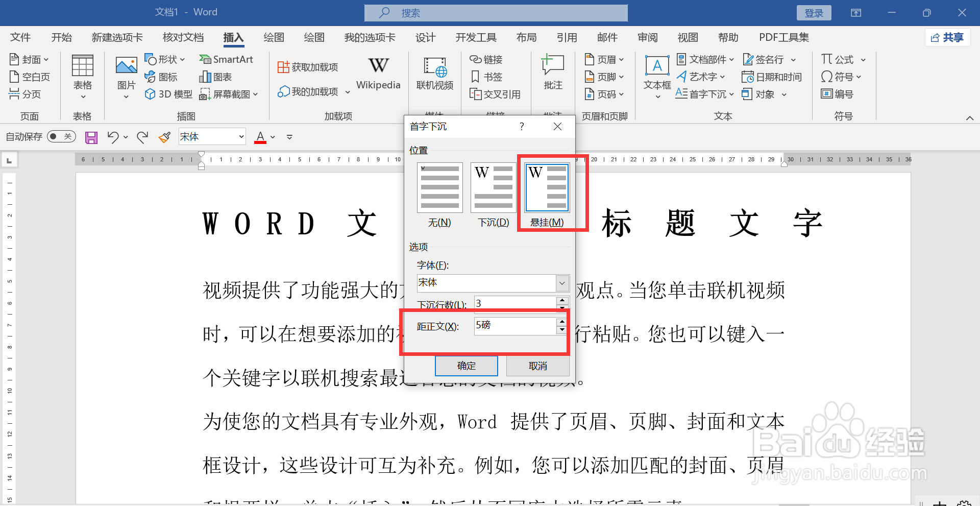Insert a SmartArt graphic

click(x=227, y=59)
